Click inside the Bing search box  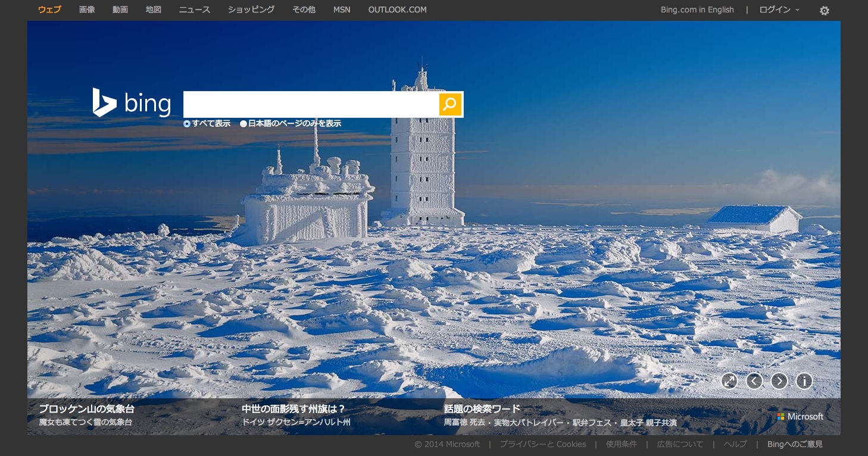311,104
